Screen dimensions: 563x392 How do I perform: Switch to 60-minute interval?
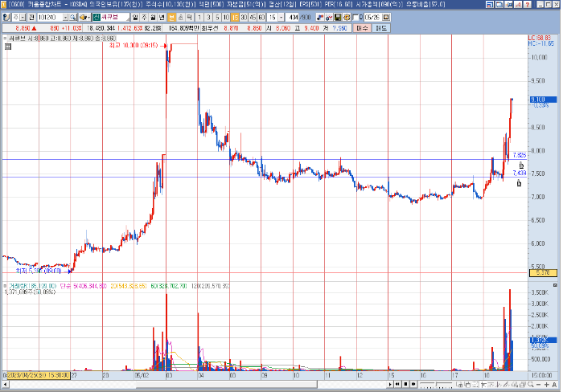(x=261, y=17)
